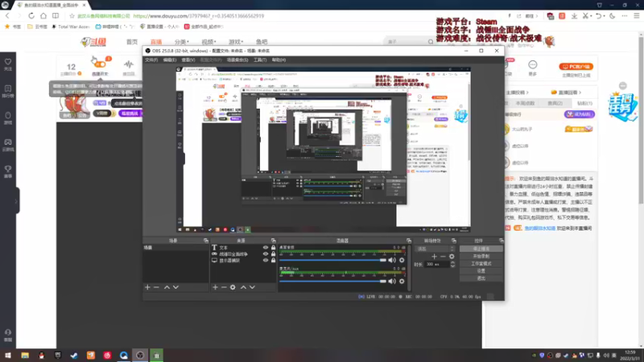Open 关注 heart in Douyu left sidebar
Screen dimensions: 644x362
coord(8,64)
